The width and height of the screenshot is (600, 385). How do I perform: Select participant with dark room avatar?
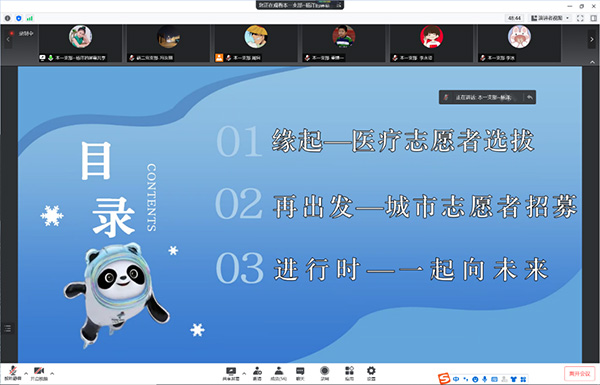[168, 37]
